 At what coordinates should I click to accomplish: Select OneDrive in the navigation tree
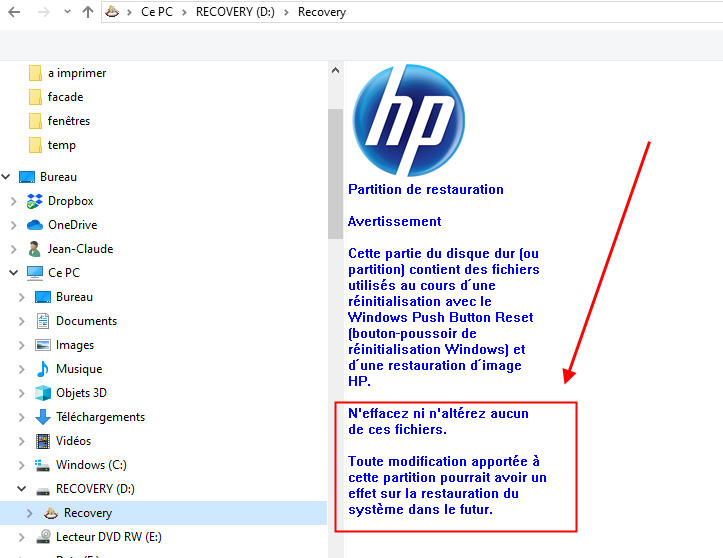point(72,225)
